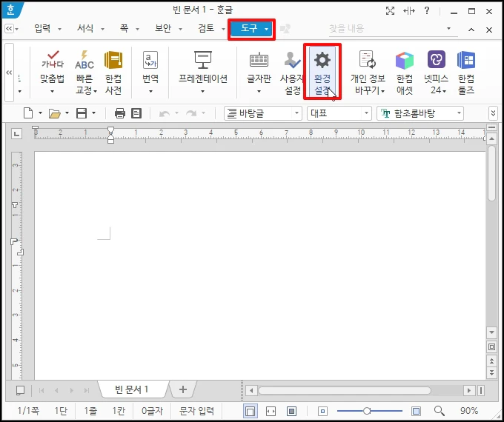This screenshot has width=504, height=422.
Task: Click the horizontal scroll right arrow
Action: coord(469,390)
